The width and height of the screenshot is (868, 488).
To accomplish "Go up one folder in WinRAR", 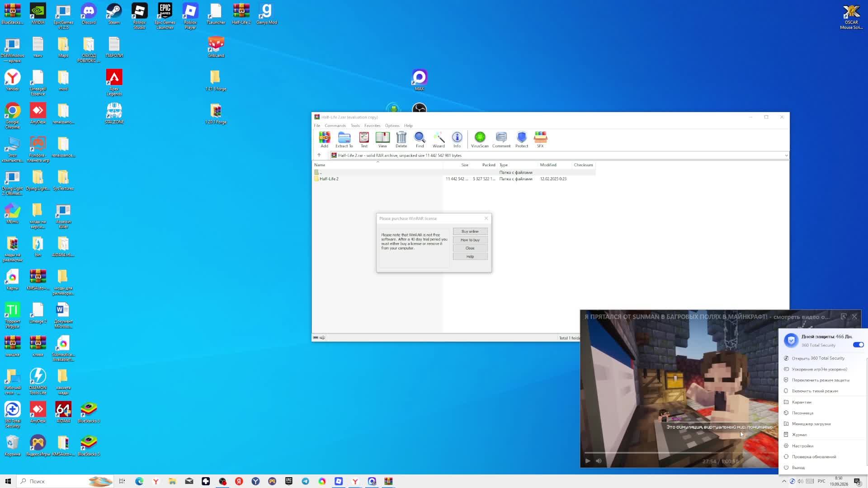I will click(x=319, y=155).
